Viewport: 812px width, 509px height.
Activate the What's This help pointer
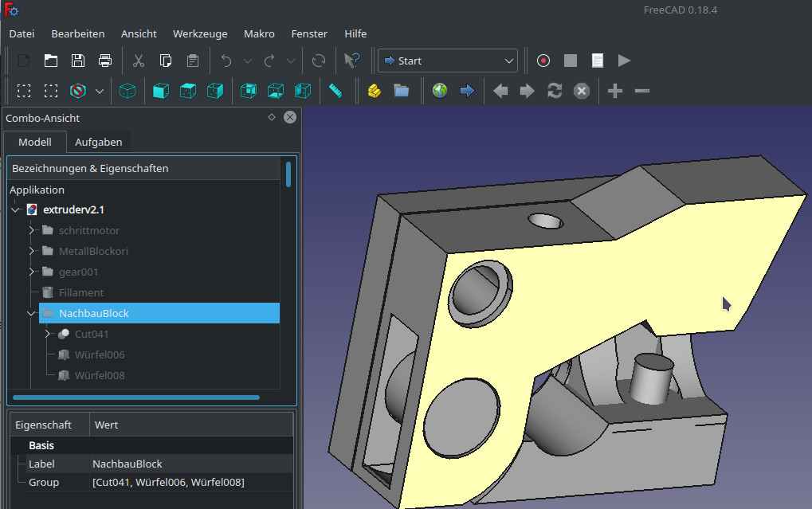click(351, 61)
